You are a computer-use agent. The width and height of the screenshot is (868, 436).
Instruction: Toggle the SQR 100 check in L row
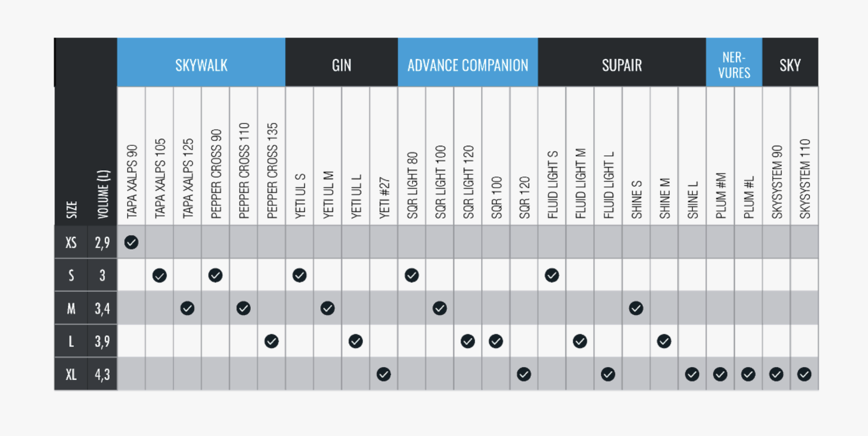[x=496, y=341]
